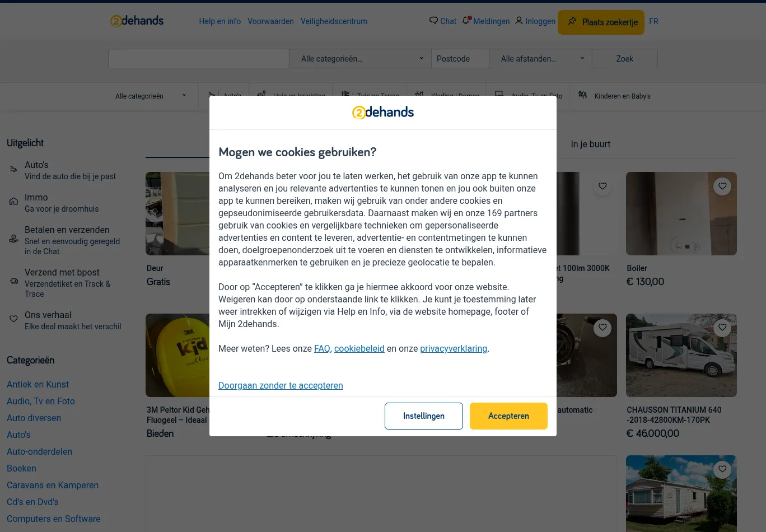
Task: Open Chat via the speech bubble icon
Action: point(433,21)
